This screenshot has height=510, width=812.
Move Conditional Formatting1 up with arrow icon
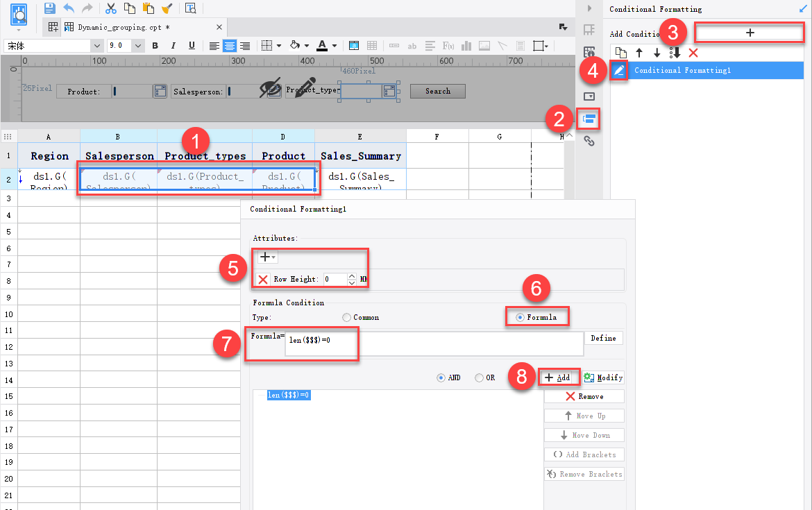(x=638, y=52)
